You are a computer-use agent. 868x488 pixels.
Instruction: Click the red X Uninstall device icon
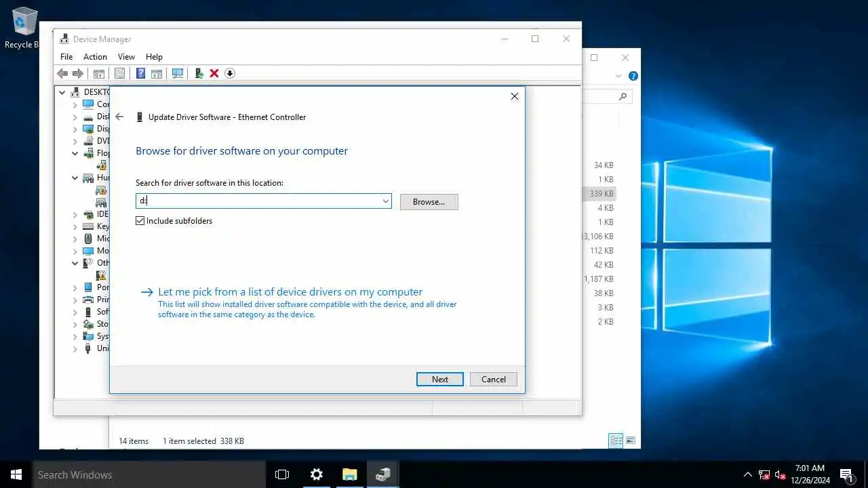pyautogui.click(x=214, y=73)
